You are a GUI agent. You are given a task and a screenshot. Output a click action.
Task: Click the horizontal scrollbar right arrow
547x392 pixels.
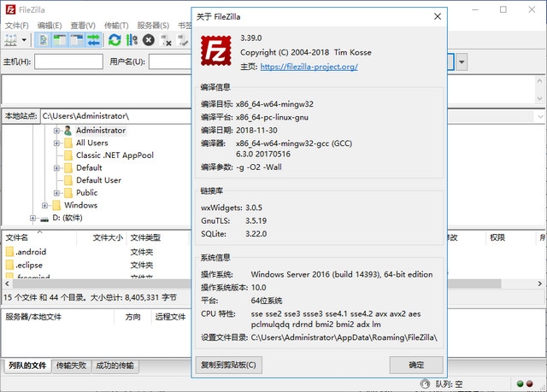(x=539, y=284)
